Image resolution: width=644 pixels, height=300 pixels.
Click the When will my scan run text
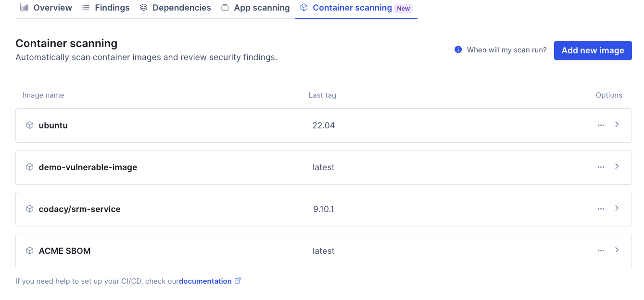tap(507, 50)
